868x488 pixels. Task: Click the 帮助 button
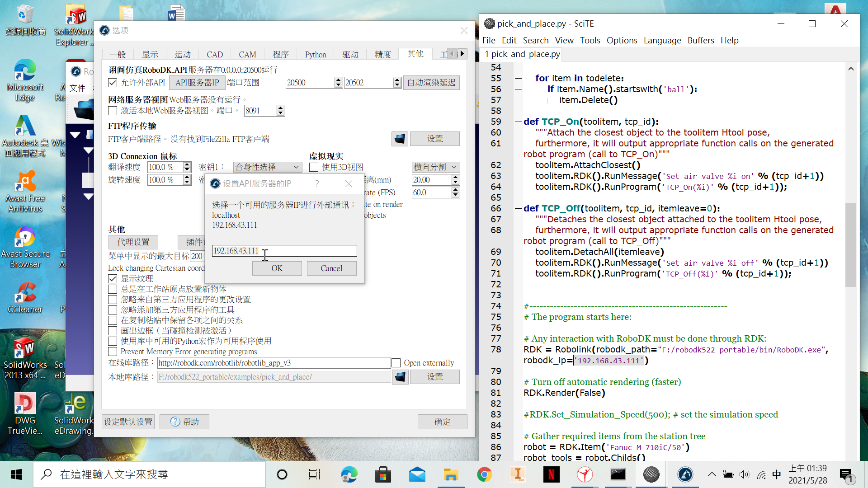point(184,422)
